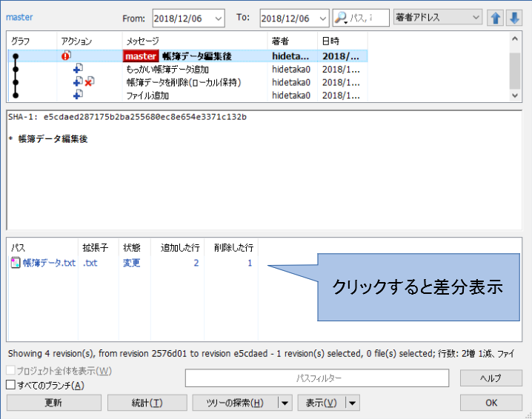Click the red modified action icon on master row

[66, 56]
